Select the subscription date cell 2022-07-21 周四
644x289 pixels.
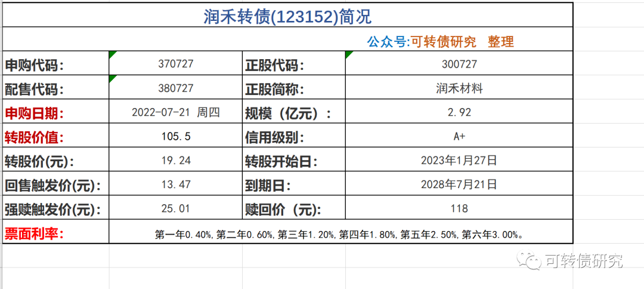tap(176, 112)
